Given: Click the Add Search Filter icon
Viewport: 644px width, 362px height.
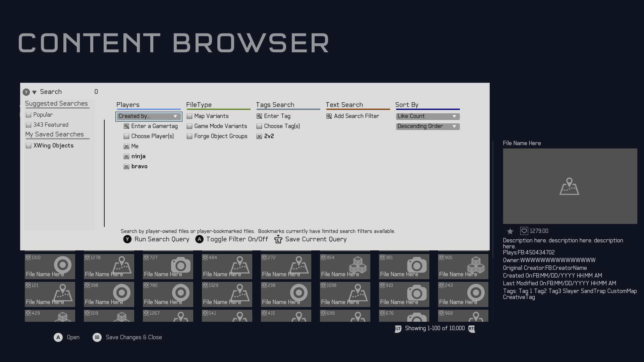Looking at the screenshot, I should click(x=329, y=116).
